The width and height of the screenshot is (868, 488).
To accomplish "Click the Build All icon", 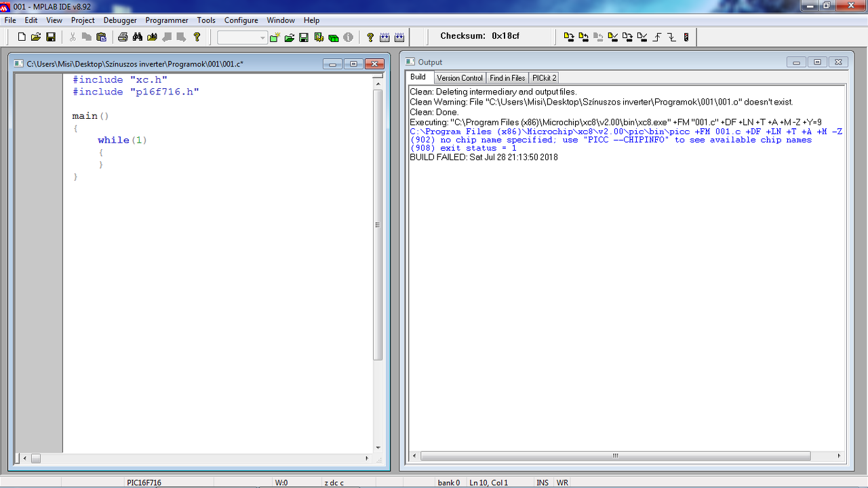I will point(399,37).
